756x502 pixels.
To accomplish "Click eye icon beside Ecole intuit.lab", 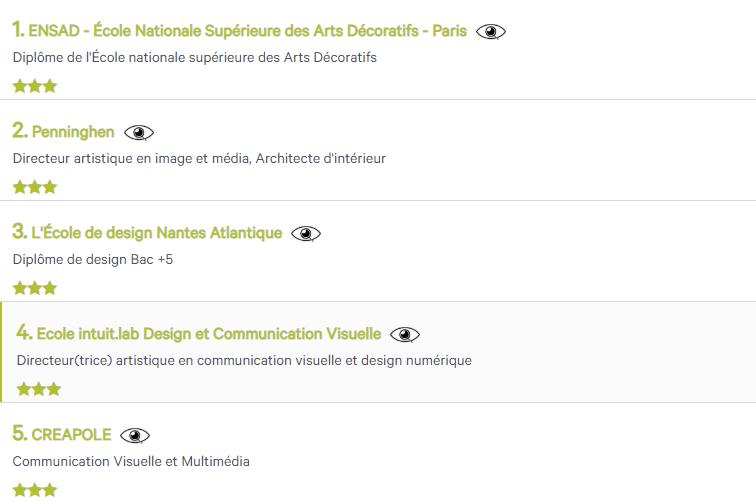I will (x=405, y=335).
